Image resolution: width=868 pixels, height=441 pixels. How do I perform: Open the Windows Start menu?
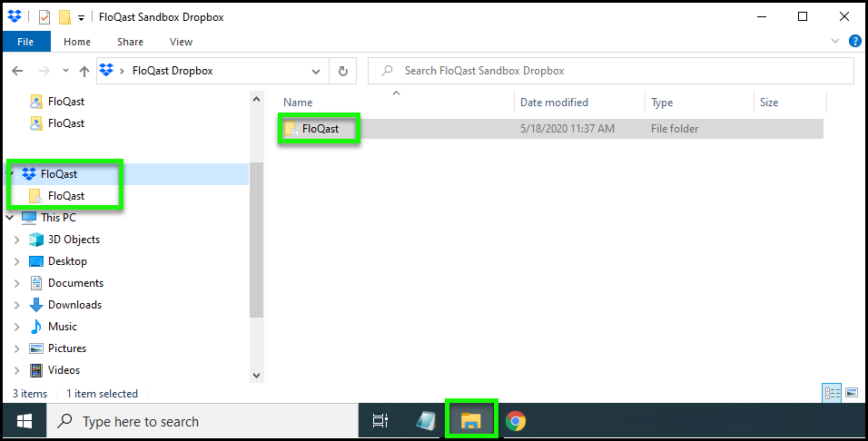click(25, 421)
